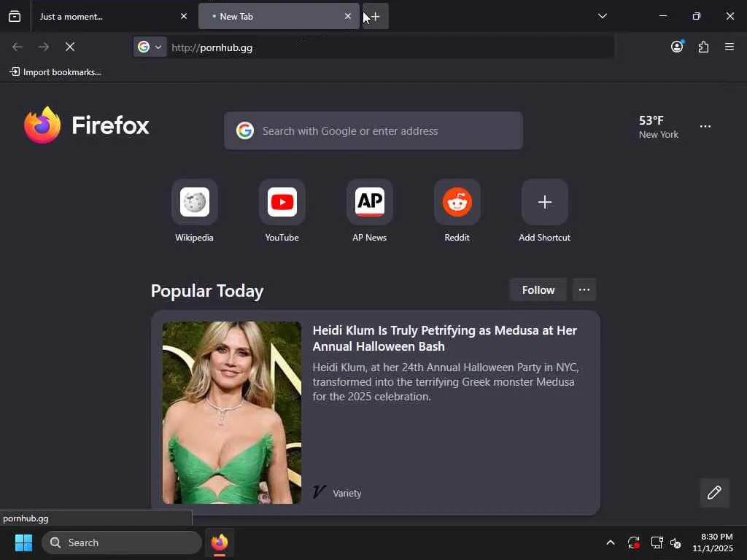
Task: Click the Heidi Klum article thumbnail
Action: 231,413
